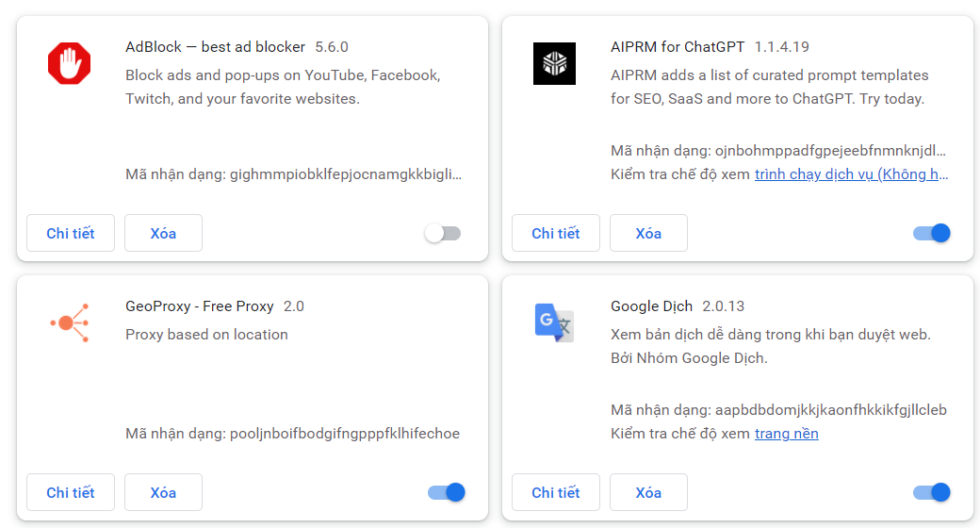Click the AIPRM ID 'ojnbohmppadfgpejeebfnmnknjdl…'
The width and height of the screenshot is (980, 528).
click(830, 150)
